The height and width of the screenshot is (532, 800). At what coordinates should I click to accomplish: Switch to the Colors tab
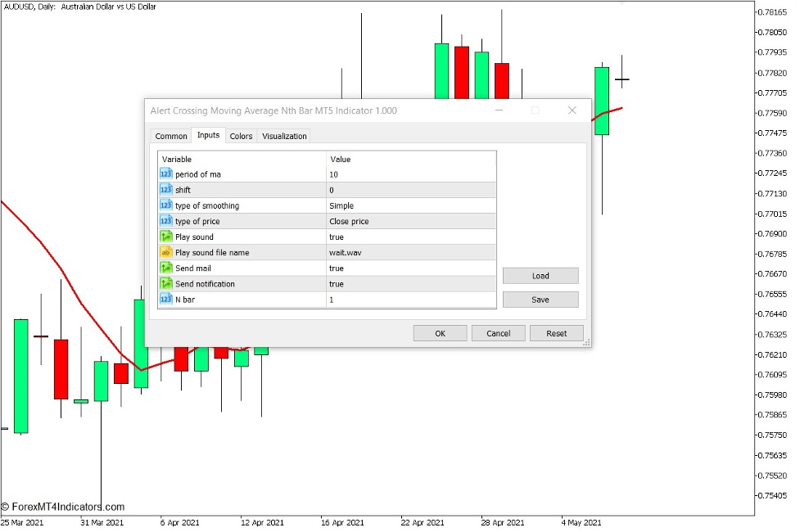(x=241, y=136)
